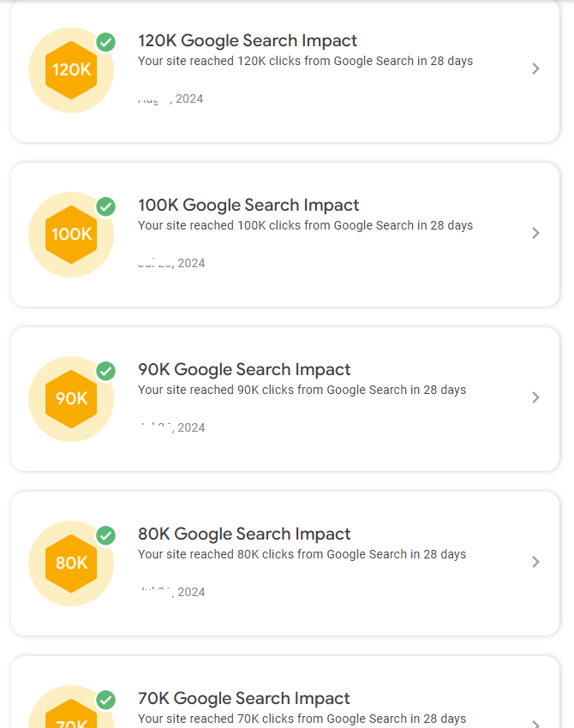The image size is (574, 728).
Task: Click green checkmark on 100K badge
Action: 106,206
